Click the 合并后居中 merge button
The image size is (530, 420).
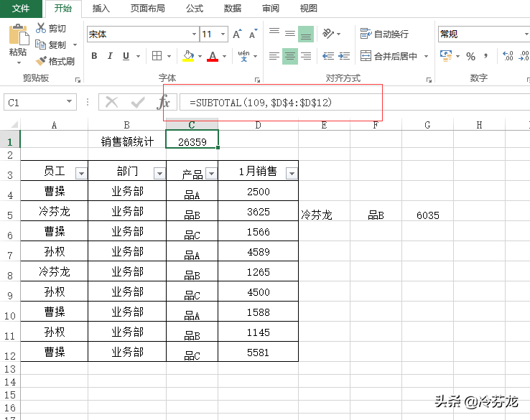click(x=389, y=56)
